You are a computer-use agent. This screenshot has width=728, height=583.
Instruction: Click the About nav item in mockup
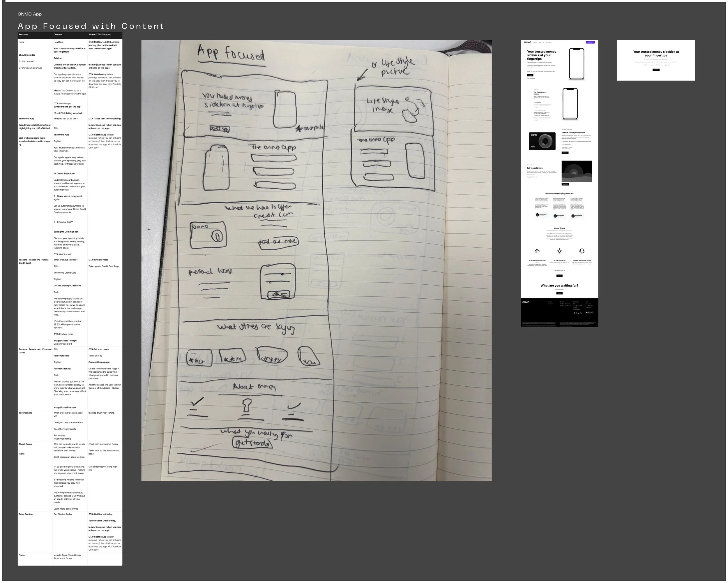540,42
